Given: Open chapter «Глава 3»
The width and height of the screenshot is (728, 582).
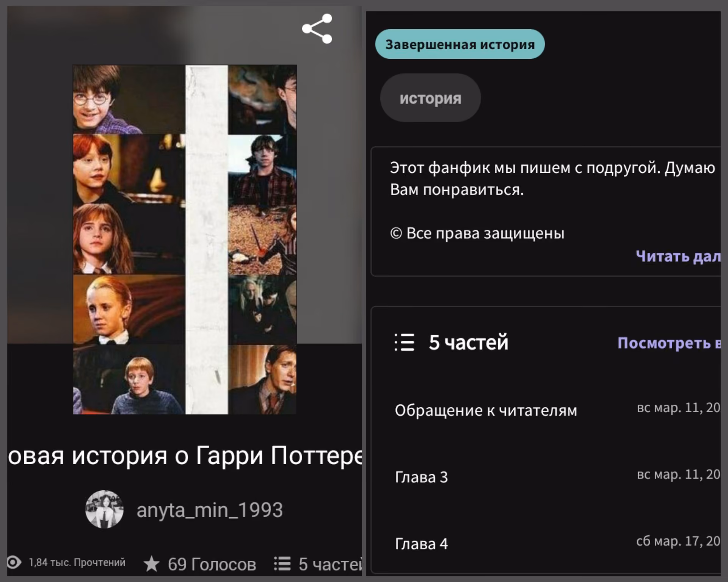Looking at the screenshot, I should click(421, 477).
